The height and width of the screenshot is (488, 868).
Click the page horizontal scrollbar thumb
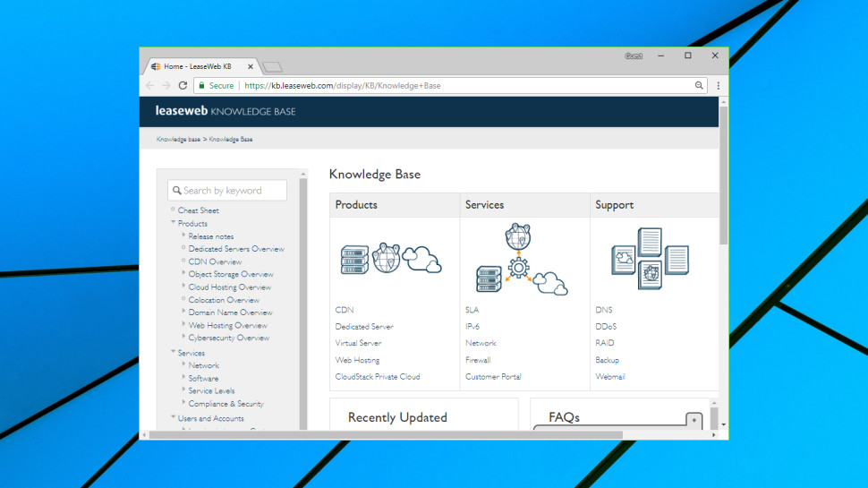(386, 435)
